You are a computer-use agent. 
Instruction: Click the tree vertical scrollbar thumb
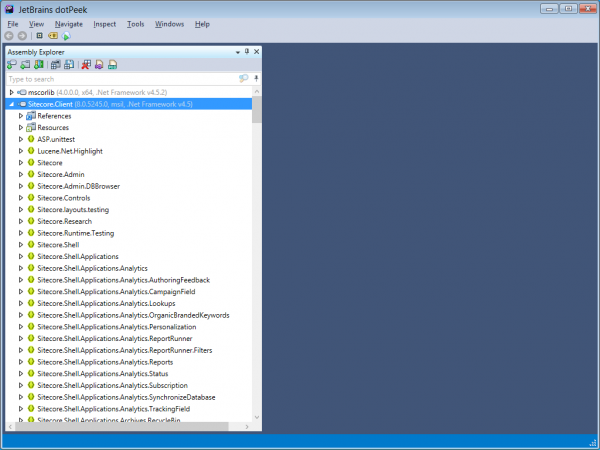pos(257,109)
